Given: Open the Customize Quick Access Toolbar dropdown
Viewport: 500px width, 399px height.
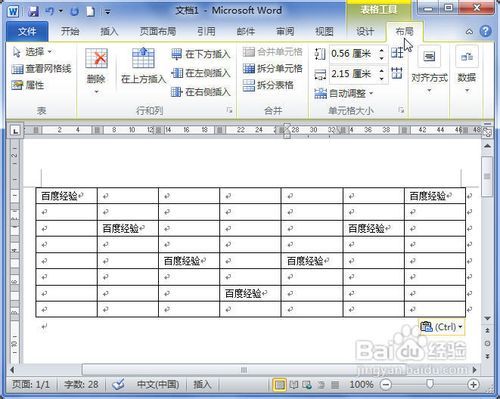Looking at the screenshot, I should [x=108, y=12].
